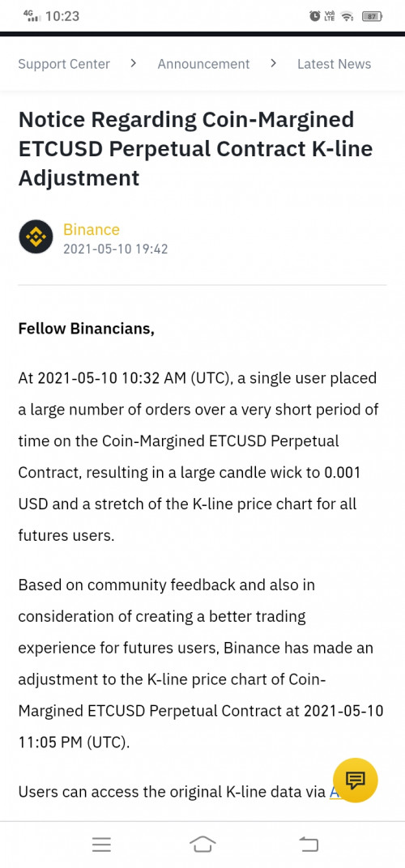Open the yellow chat support icon

point(355,780)
